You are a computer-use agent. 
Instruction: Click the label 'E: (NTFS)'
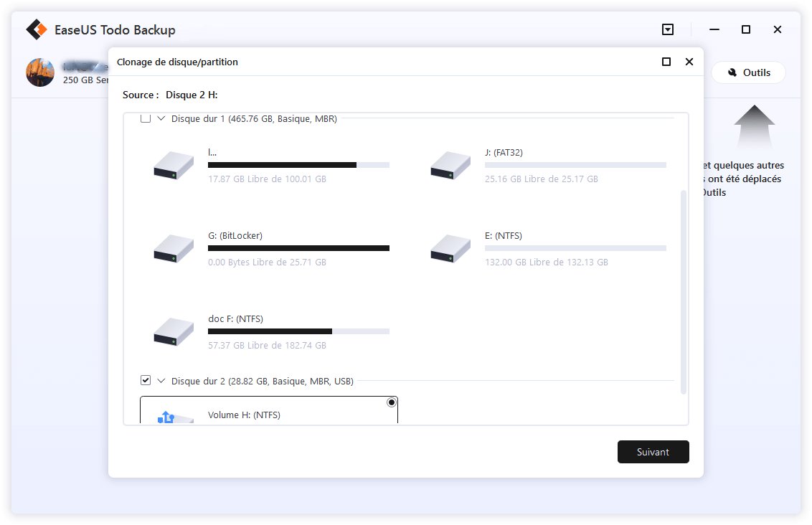pyautogui.click(x=504, y=235)
